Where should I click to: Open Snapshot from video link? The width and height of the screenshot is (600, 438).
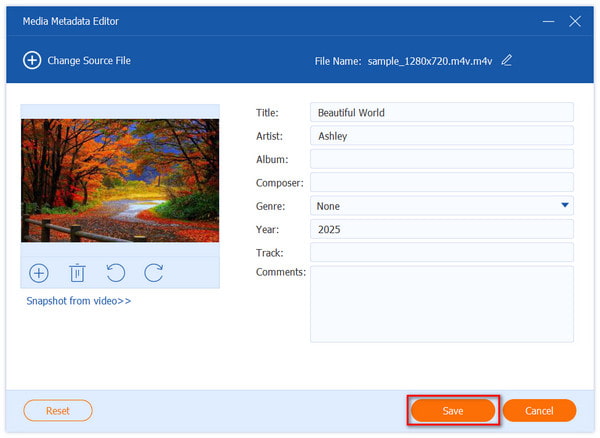coord(79,301)
